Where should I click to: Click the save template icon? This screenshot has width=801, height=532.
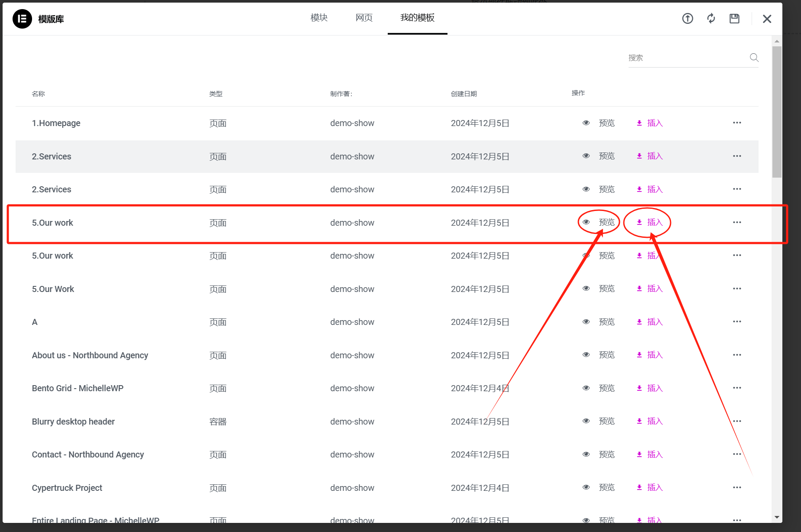pos(734,19)
